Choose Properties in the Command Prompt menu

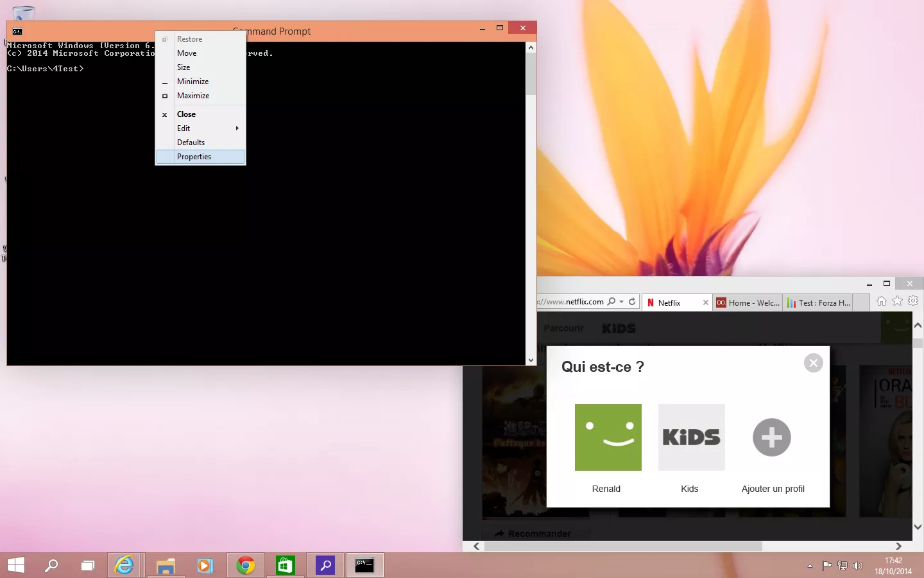click(x=200, y=157)
